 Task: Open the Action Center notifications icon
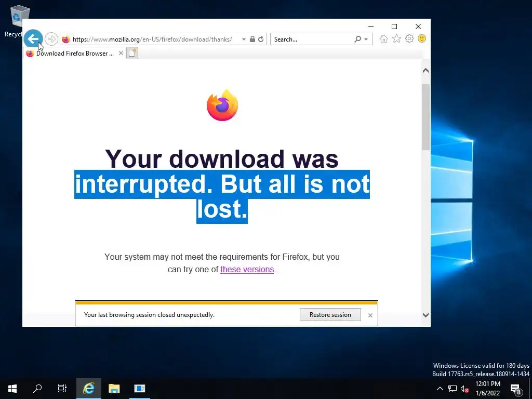[x=516, y=389]
